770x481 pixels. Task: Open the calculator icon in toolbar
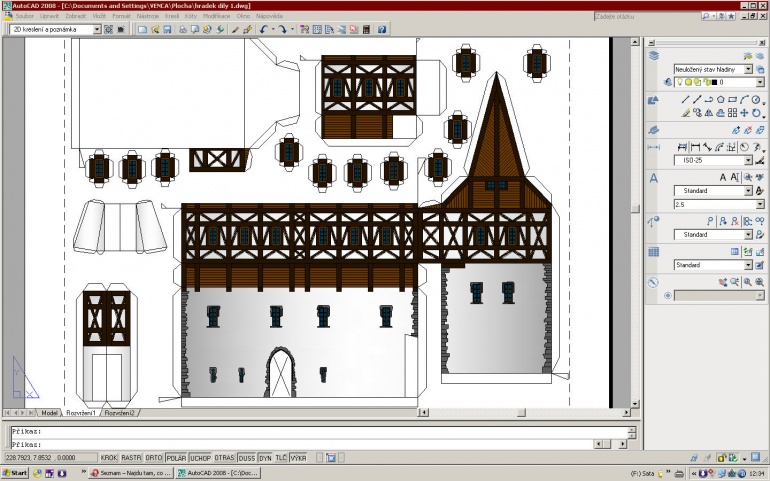point(366,29)
